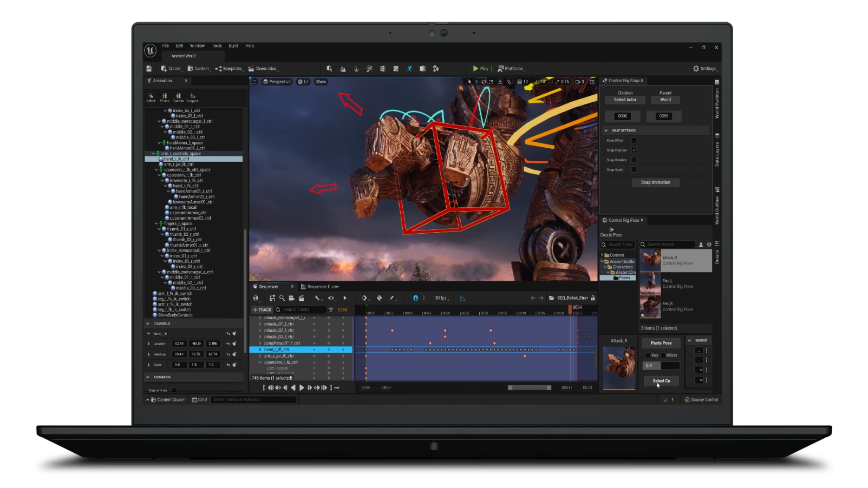
Task: Open the File menu
Action: point(166,46)
